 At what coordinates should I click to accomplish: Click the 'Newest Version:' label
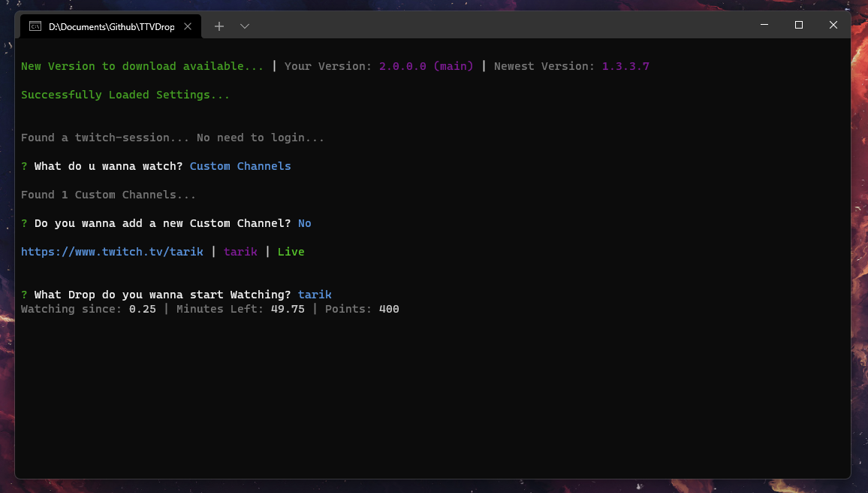544,66
